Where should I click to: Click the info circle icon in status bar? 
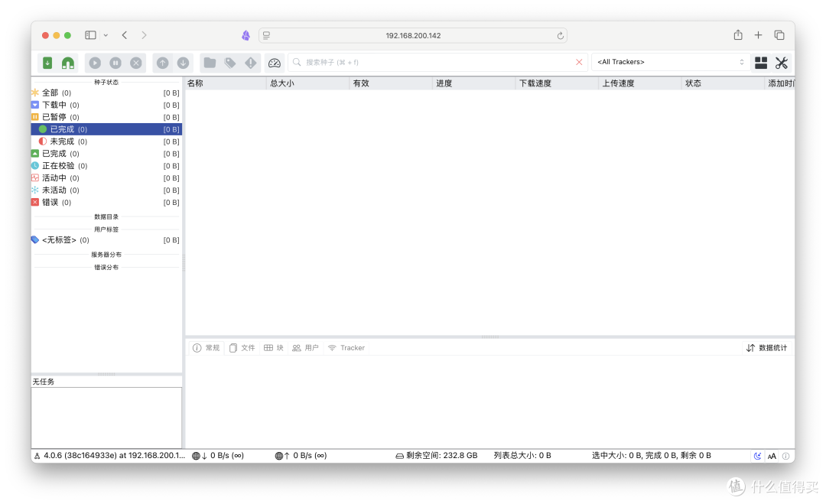click(785, 456)
